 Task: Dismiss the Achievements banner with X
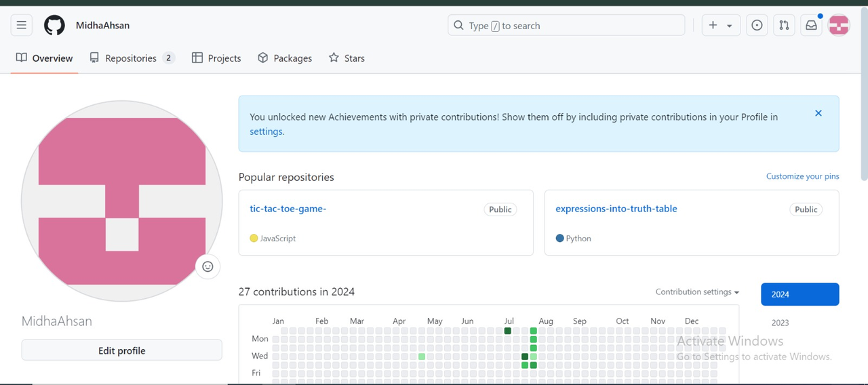point(818,113)
